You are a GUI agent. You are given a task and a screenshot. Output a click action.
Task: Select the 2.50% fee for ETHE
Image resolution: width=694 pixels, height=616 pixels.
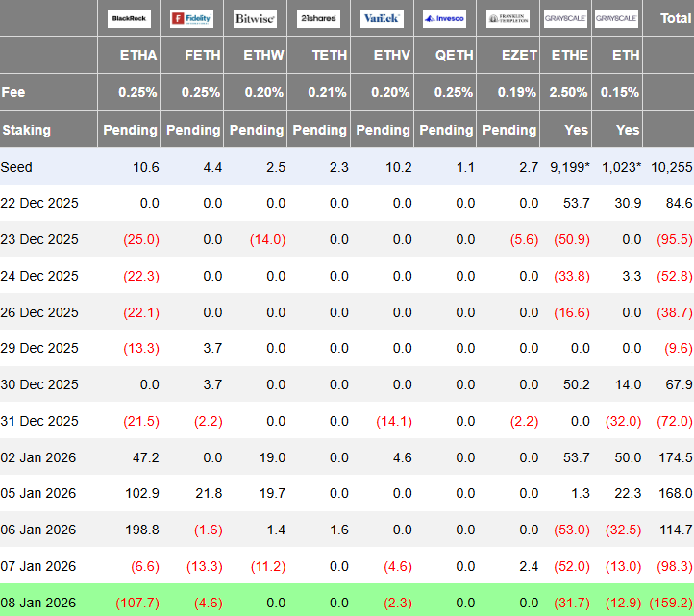(569, 92)
